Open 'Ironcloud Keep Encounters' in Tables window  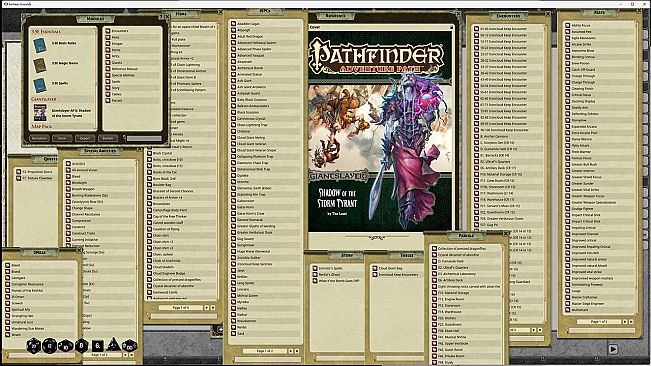point(398,275)
